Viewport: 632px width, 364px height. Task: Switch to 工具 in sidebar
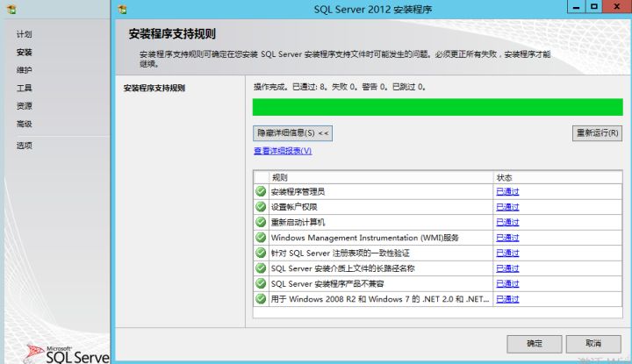click(x=25, y=88)
